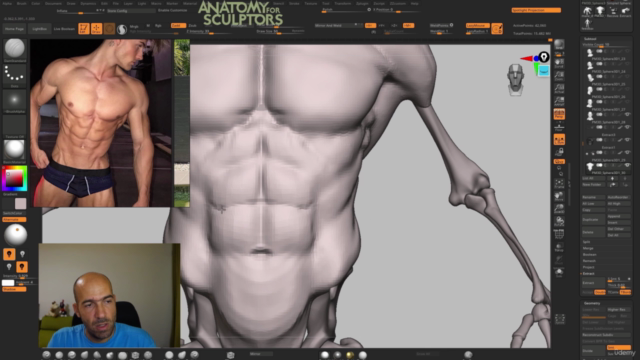Pick a color in the color picker square
Screen dimensions: 640x360
(x=14, y=178)
